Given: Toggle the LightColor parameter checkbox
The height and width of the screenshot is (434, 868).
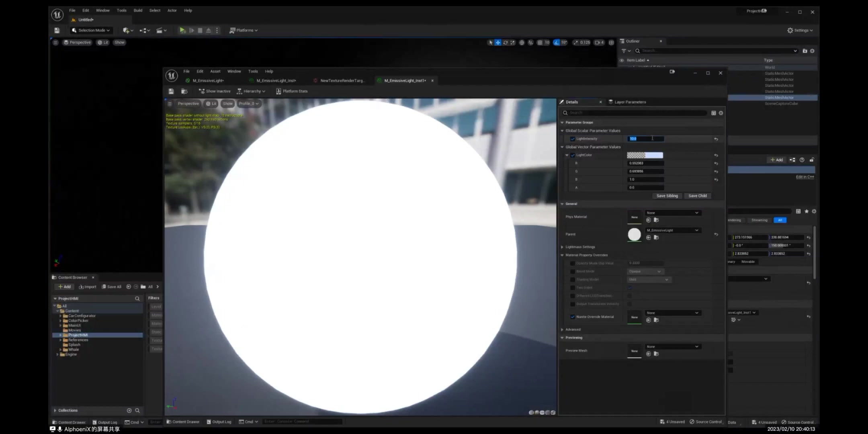Looking at the screenshot, I should click(x=573, y=155).
